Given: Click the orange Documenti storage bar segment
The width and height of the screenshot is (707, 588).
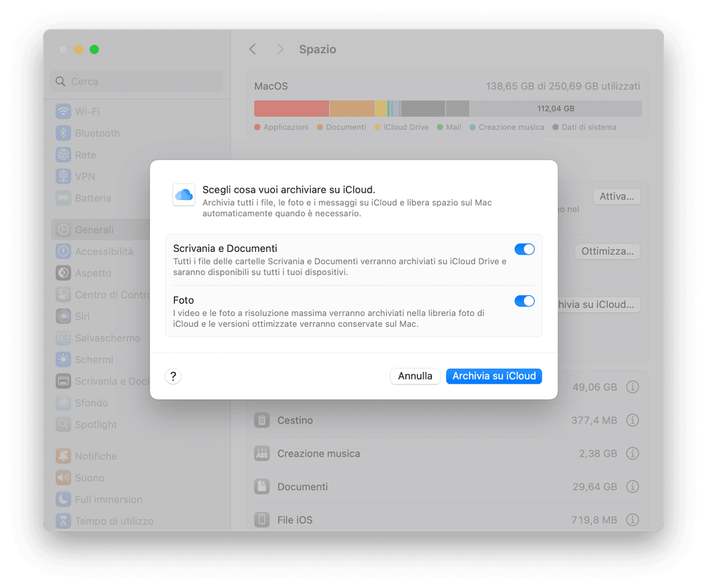Looking at the screenshot, I should coord(352,109).
